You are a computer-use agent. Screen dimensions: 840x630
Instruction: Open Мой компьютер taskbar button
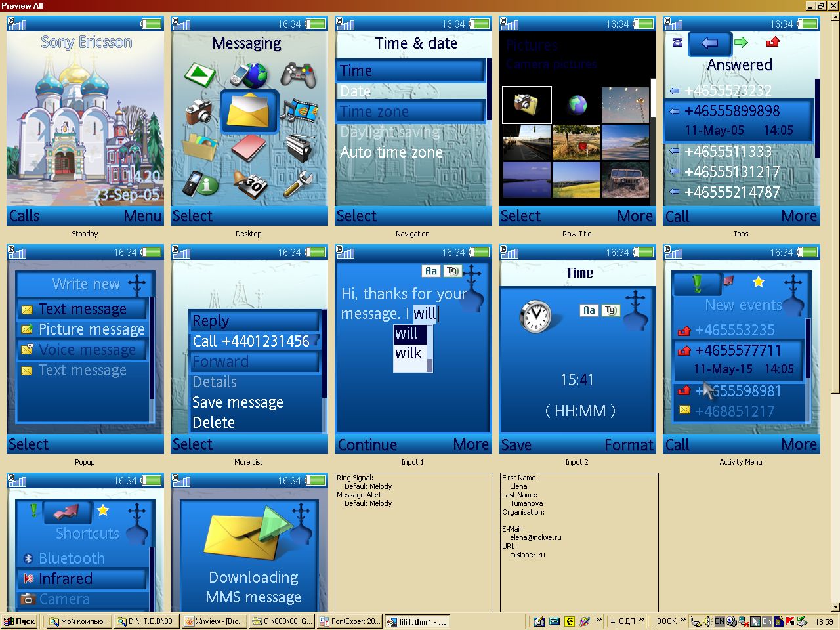pos(79,621)
